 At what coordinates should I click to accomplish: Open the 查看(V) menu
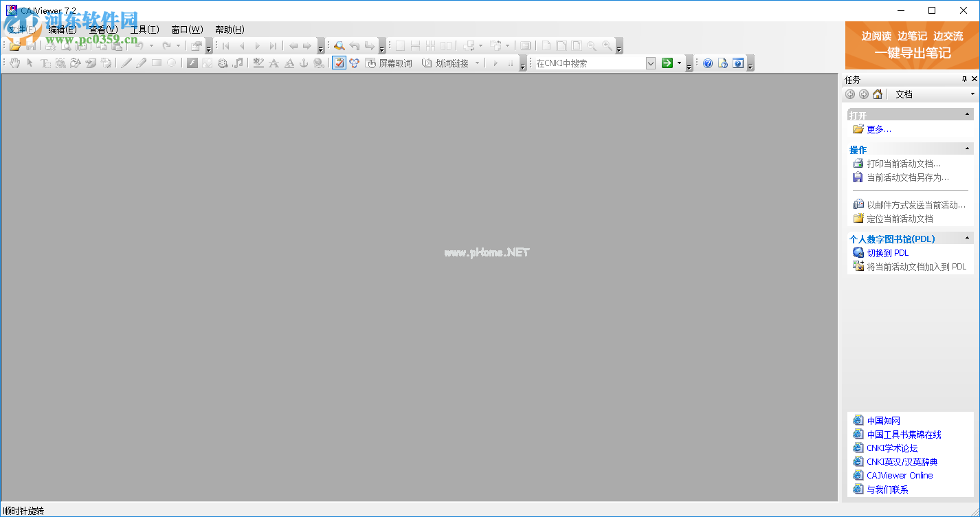tap(103, 30)
